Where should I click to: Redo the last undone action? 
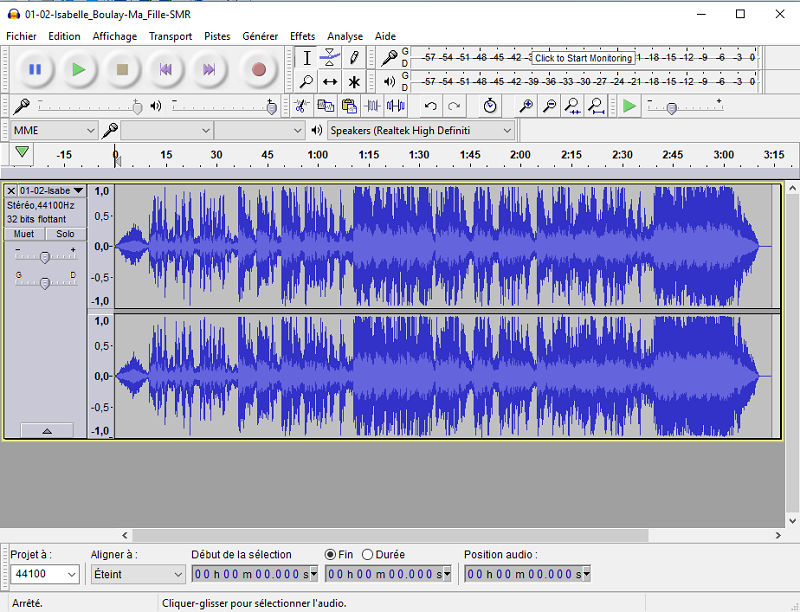click(x=454, y=106)
